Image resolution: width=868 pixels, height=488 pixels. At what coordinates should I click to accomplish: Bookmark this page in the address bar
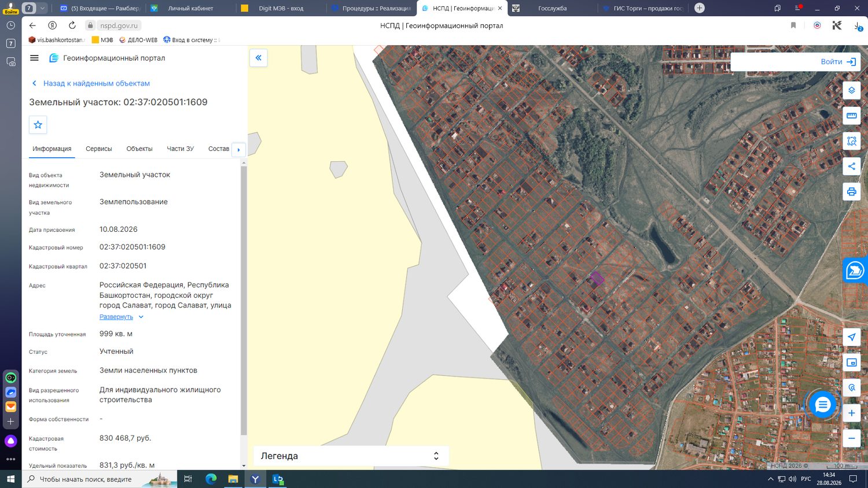pos(793,25)
